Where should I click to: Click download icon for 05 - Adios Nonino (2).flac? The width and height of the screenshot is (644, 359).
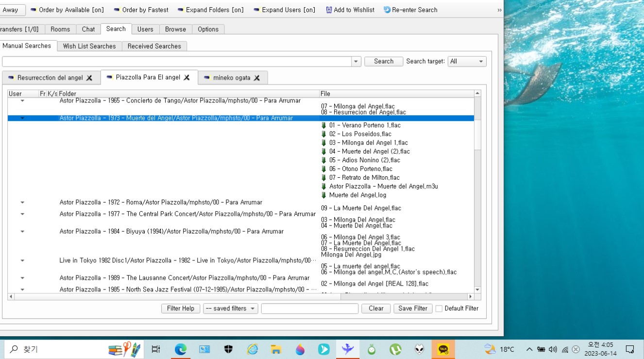tap(324, 160)
